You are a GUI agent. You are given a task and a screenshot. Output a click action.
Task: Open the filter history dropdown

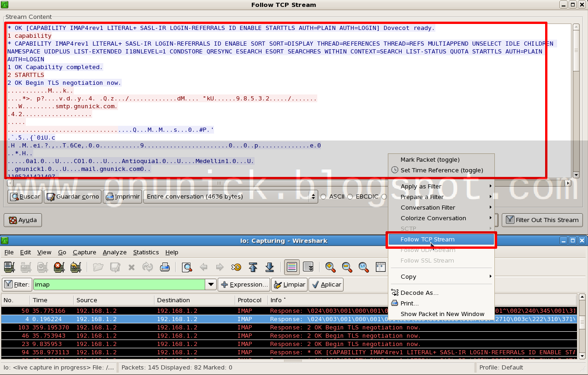coord(211,284)
